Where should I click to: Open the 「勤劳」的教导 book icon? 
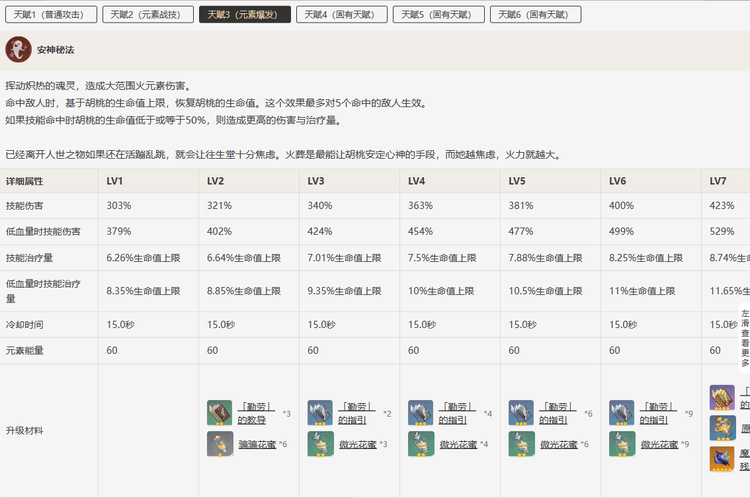click(x=220, y=413)
